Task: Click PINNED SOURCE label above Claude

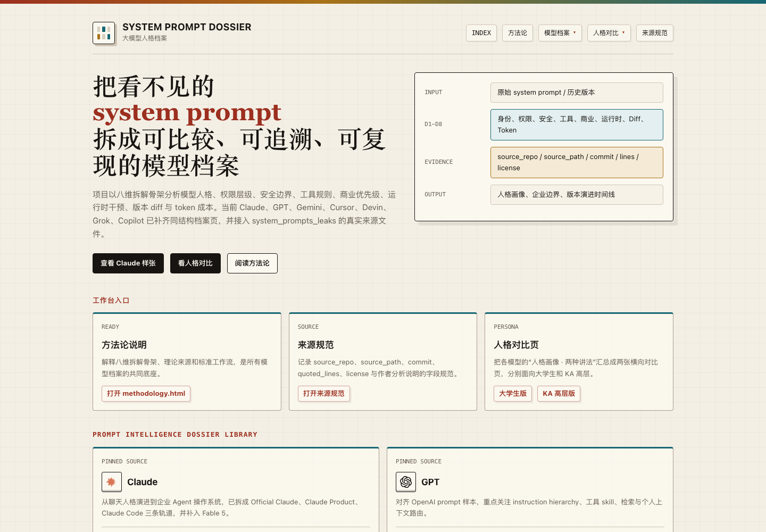Action: [124, 462]
